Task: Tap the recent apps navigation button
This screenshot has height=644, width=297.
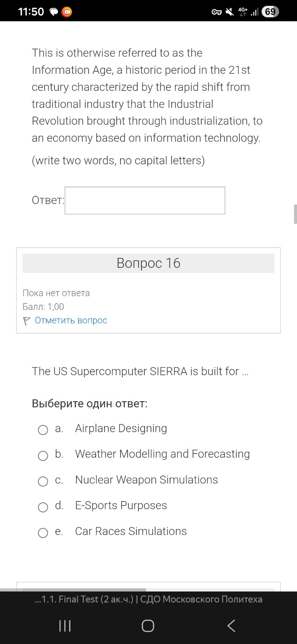Action: 65,625
